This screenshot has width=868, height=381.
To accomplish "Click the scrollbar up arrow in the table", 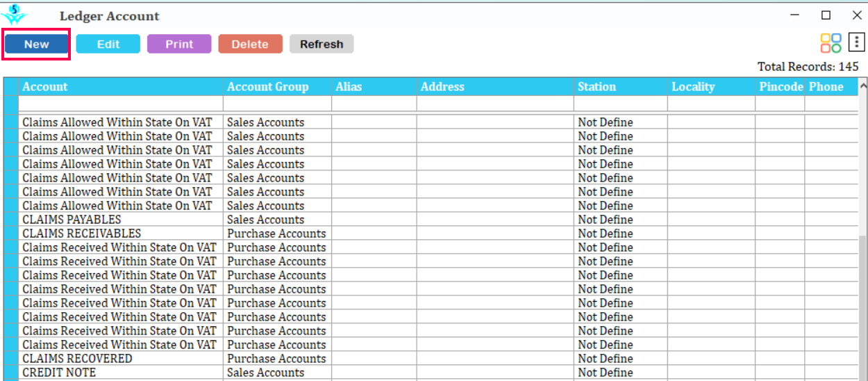I will click(863, 86).
